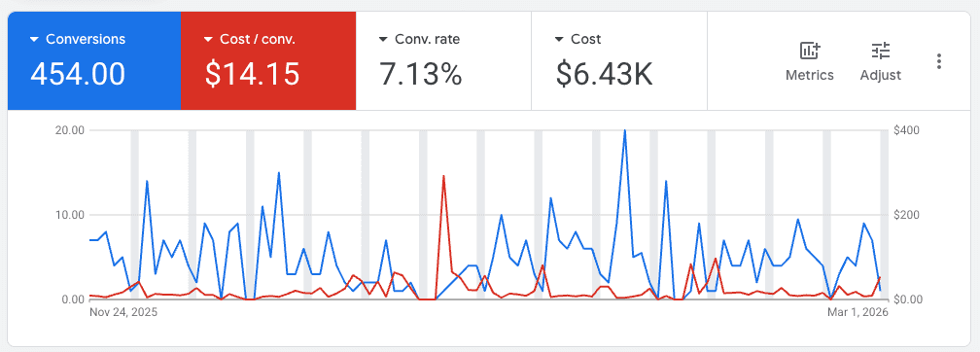Click the Mar 1, 2026 end date label

click(x=859, y=311)
